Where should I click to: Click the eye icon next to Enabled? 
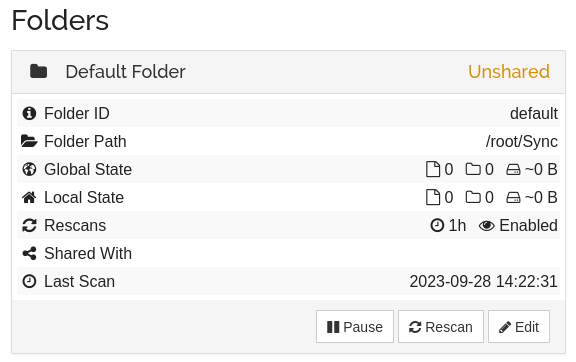[487, 226]
